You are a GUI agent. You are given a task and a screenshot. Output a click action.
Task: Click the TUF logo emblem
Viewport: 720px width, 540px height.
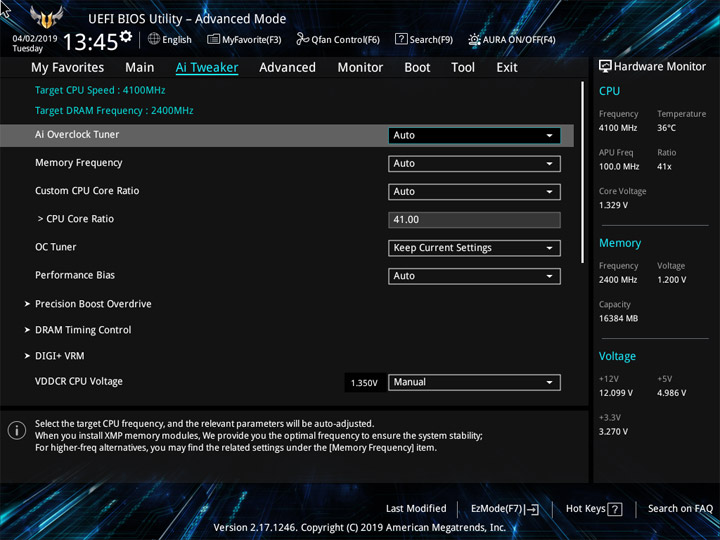pyautogui.click(x=46, y=17)
